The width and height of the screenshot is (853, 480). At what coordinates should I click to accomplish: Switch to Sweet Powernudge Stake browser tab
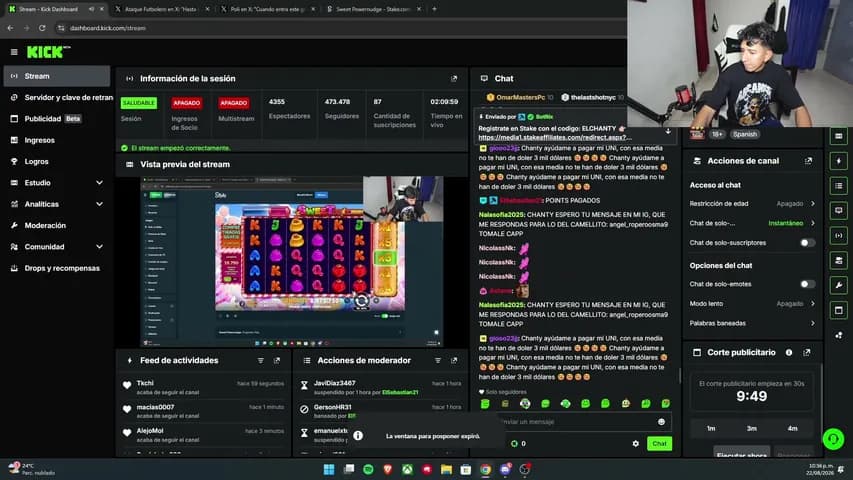point(373,9)
